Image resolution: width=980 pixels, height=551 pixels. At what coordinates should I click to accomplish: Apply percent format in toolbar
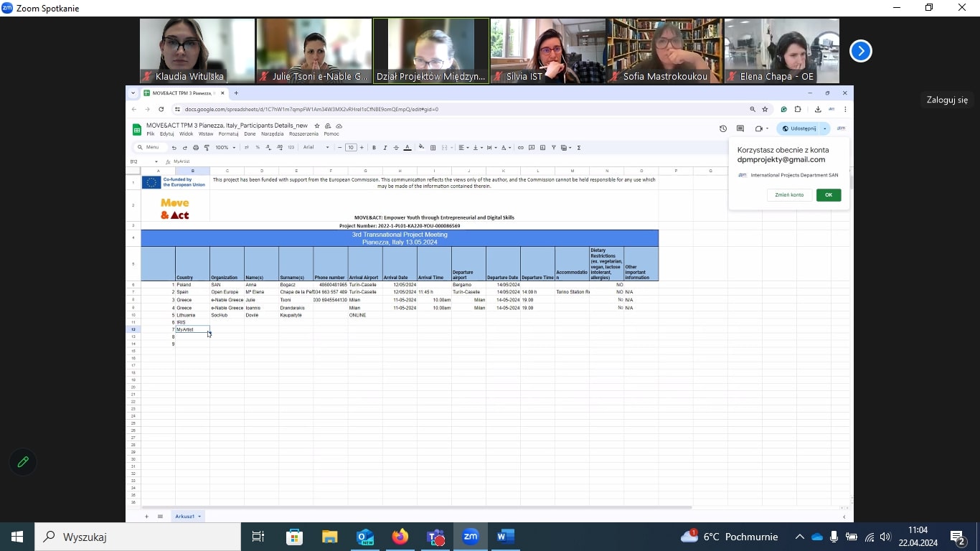pos(258,148)
